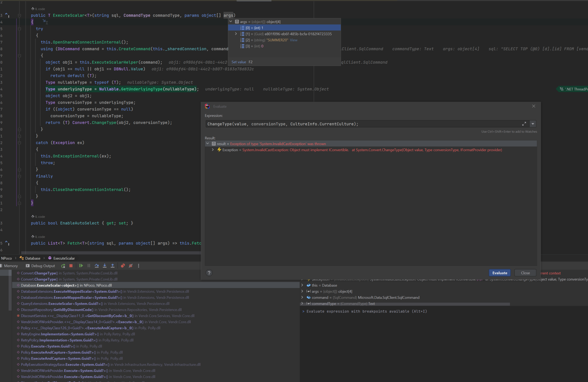Focus 'Evaluate expression with breakpoints' input
The width and height of the screenshot is (588, 382).
366,311
